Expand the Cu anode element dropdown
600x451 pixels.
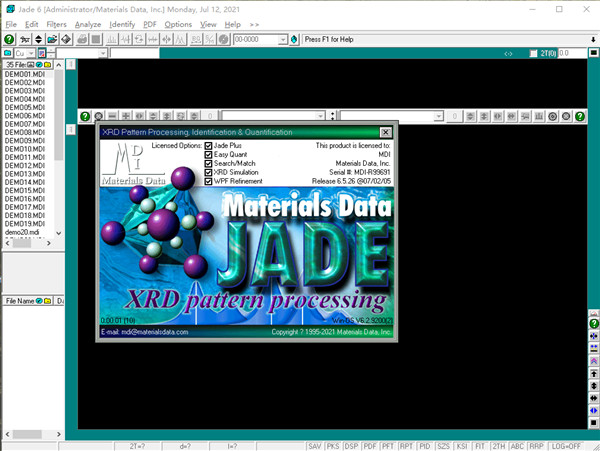click(x=33, y=53)
